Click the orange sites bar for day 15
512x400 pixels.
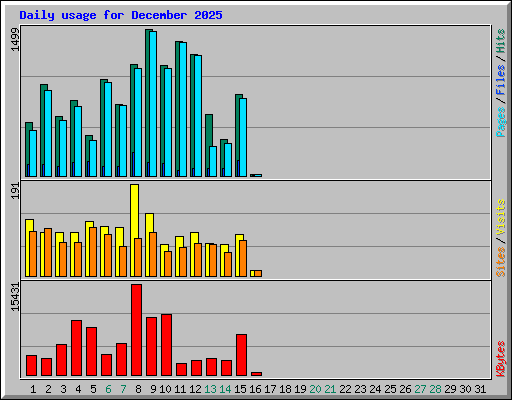coord(243,258)
